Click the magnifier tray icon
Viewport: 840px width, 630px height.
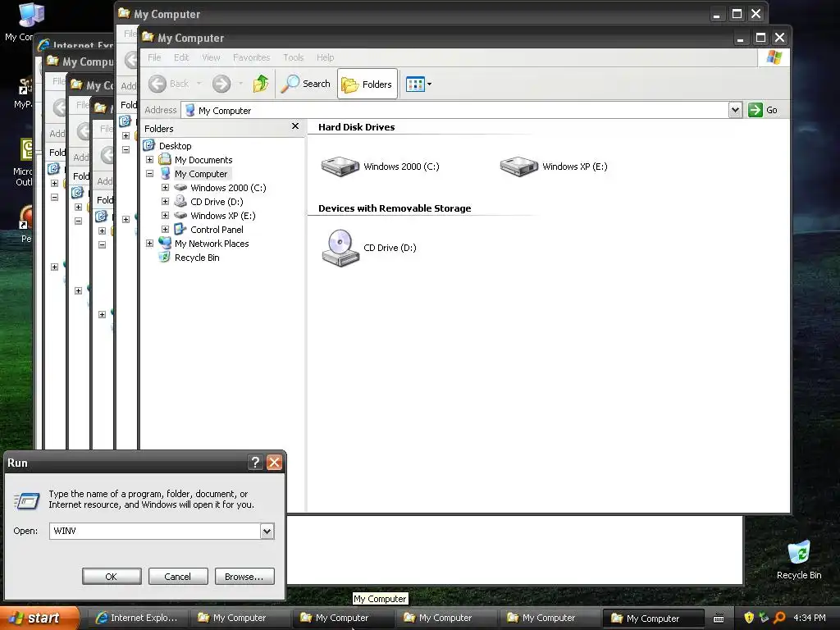[779, 618]
